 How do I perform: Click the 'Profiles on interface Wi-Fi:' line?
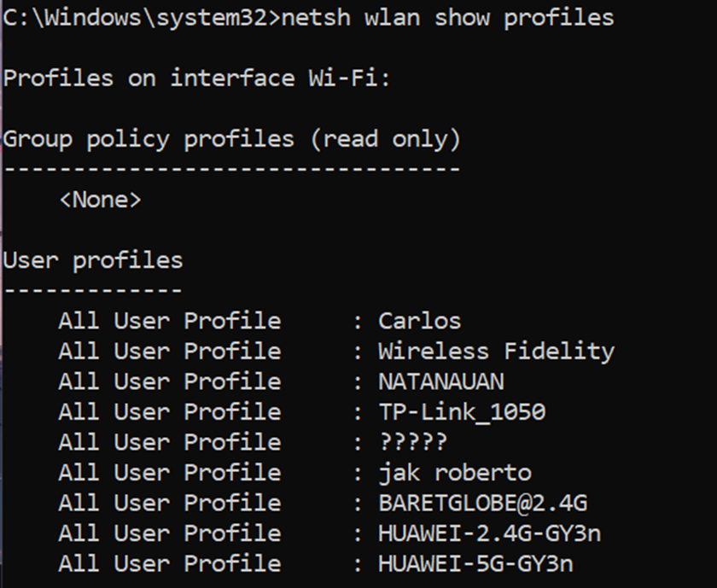[196, 78]
